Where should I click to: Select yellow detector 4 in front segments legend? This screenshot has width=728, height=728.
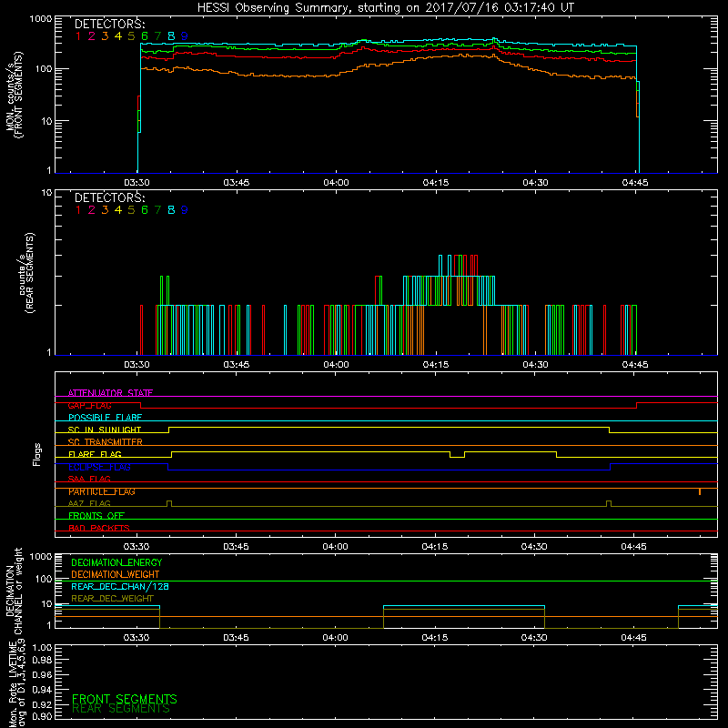click(118, 36)
